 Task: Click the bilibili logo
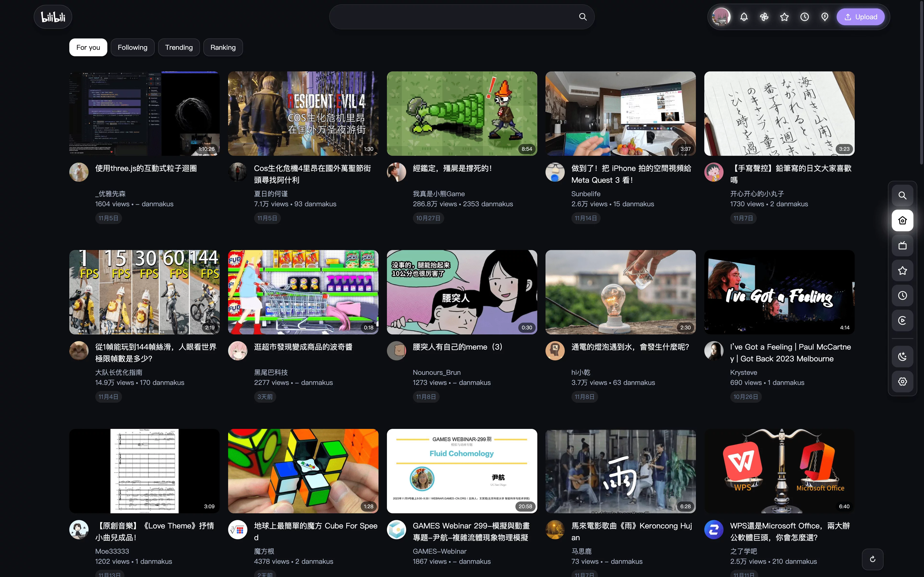coord(53,17)
